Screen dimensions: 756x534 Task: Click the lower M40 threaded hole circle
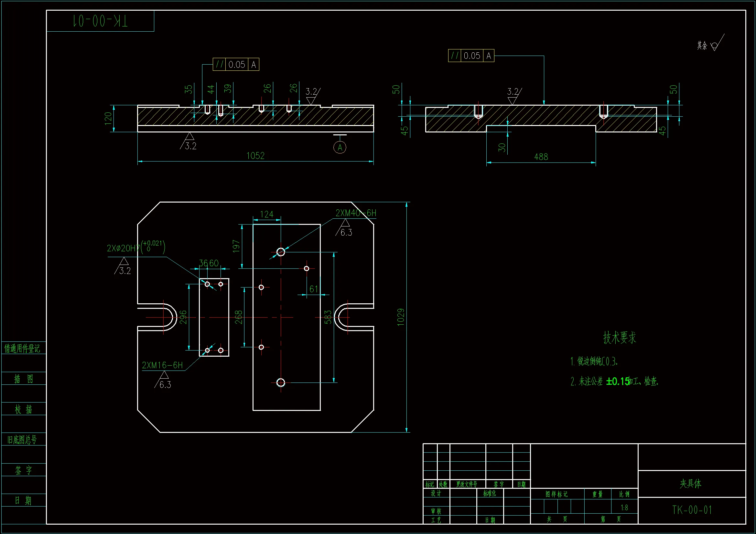click(281, 382)
